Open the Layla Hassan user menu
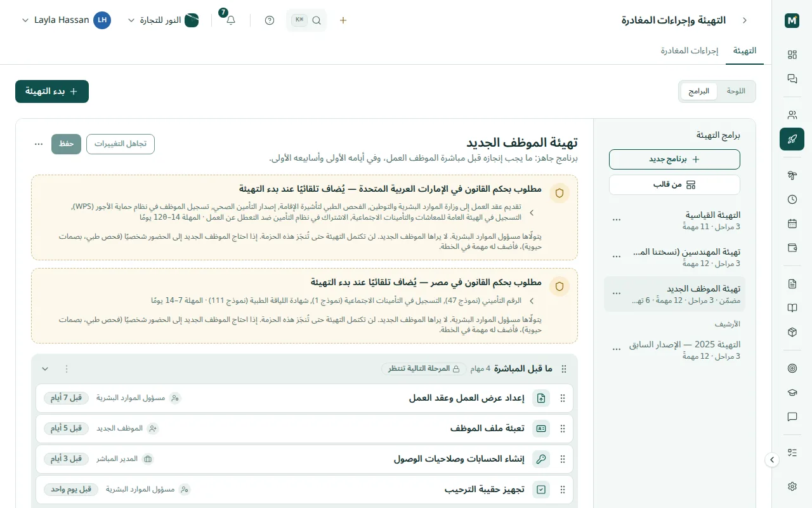The height and width of the screenshot is (508, 812). pos(67,20)
